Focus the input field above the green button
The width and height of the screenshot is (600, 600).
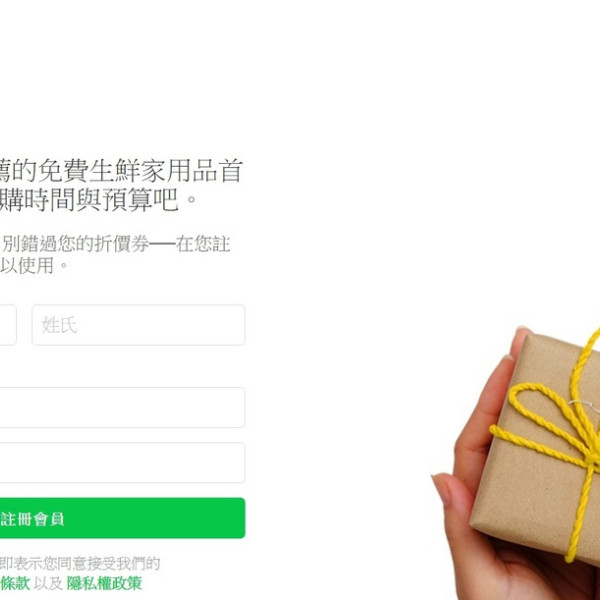click(122, 463)
